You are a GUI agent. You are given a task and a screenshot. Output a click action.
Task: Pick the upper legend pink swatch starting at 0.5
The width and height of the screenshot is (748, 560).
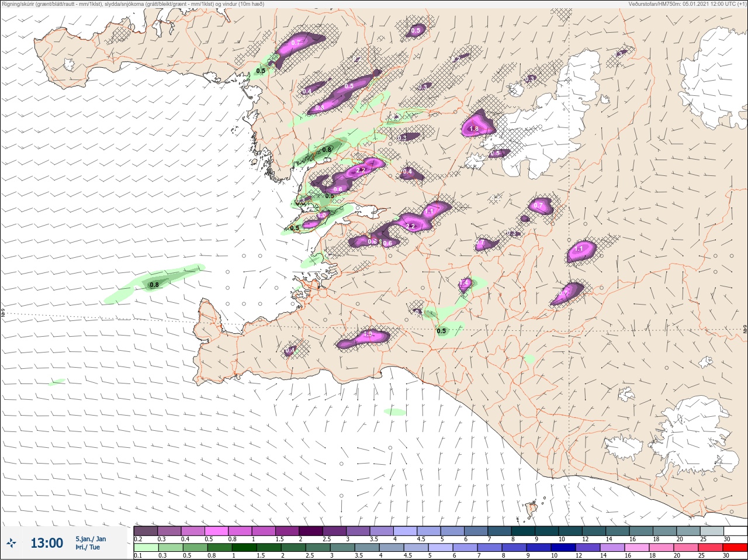click(216, 531)
